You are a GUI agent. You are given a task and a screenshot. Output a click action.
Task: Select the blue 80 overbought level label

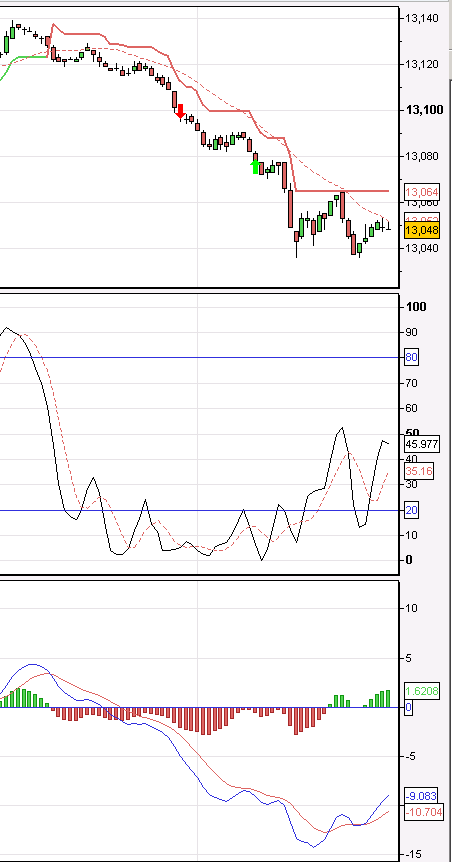point(412,357)
